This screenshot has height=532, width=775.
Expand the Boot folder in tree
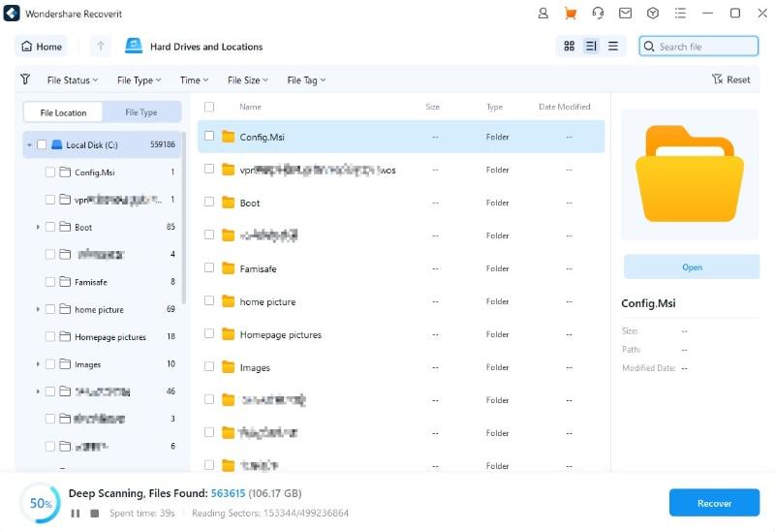click(38, 227)
